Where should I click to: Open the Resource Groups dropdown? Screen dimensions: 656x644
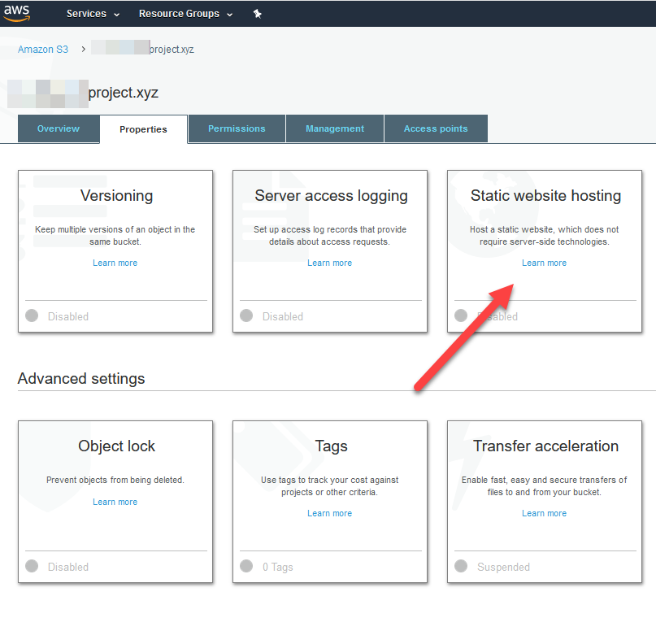(x=185, y=14)
